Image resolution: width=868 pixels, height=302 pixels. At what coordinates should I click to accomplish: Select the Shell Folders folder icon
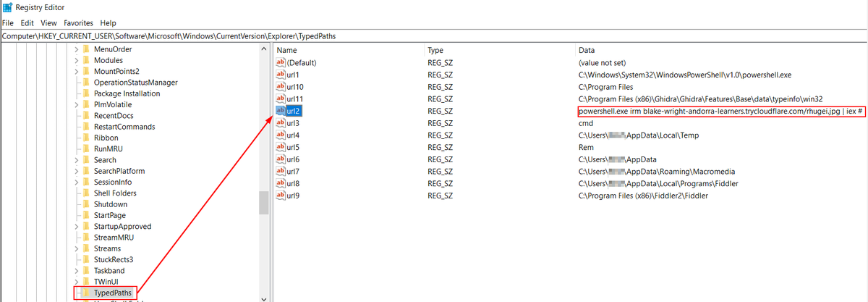(87, 193)
